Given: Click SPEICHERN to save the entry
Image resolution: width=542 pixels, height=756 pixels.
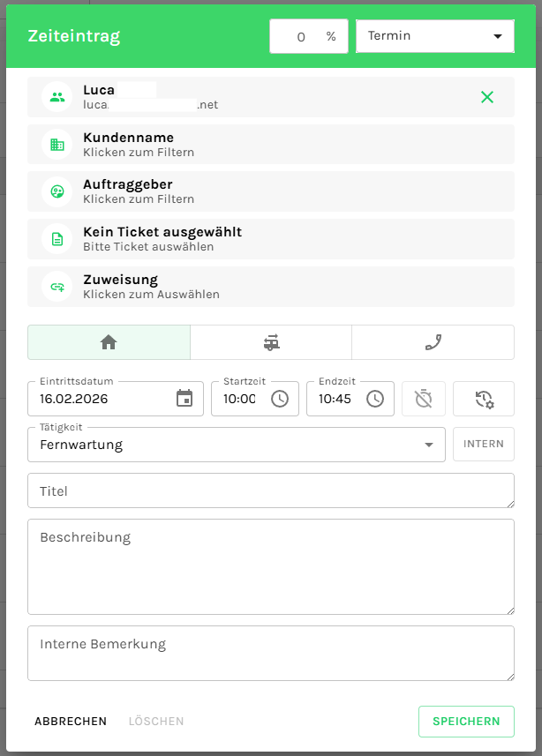Looking at the screenshot, I should 465,722.
